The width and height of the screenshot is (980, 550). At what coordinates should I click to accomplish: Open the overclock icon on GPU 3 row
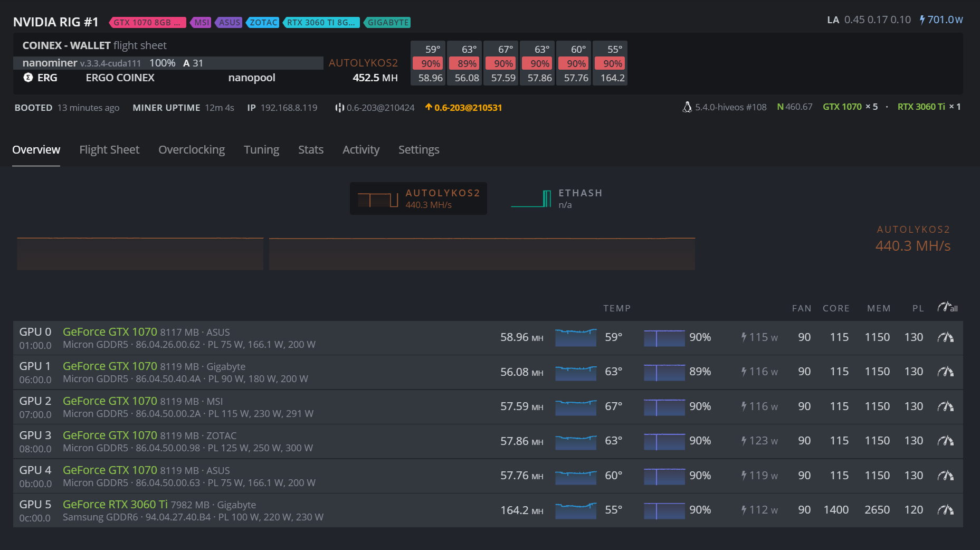click(x=945, y=441)
